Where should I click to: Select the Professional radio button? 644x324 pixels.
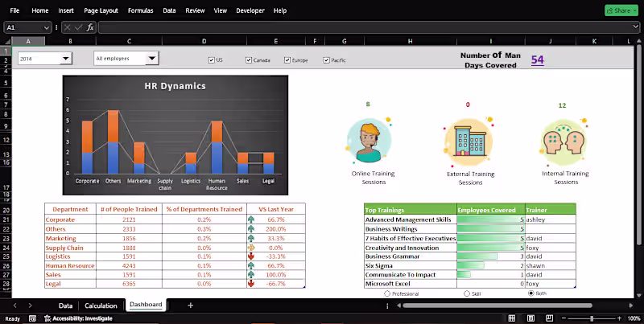coord(387,293)
